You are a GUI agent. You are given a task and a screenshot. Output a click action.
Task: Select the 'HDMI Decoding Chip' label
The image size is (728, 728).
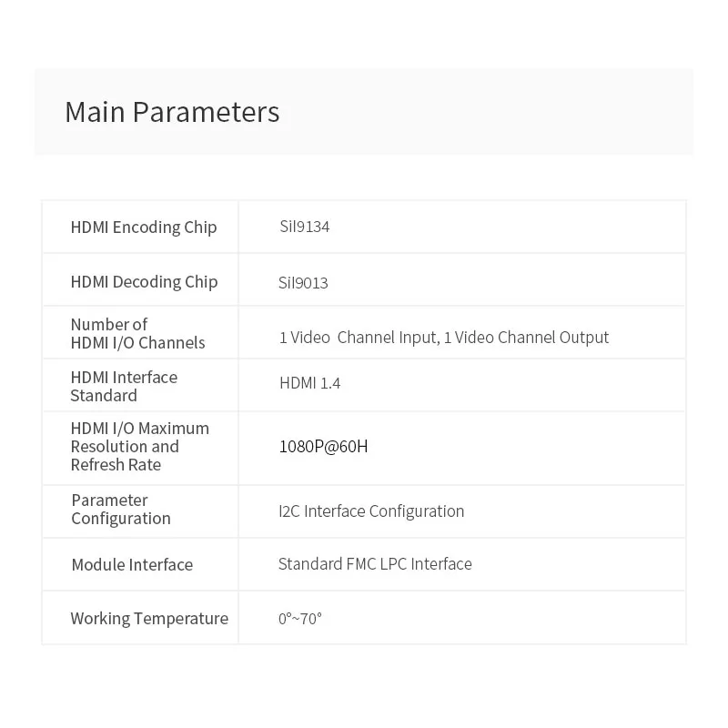tap(144, 282)
